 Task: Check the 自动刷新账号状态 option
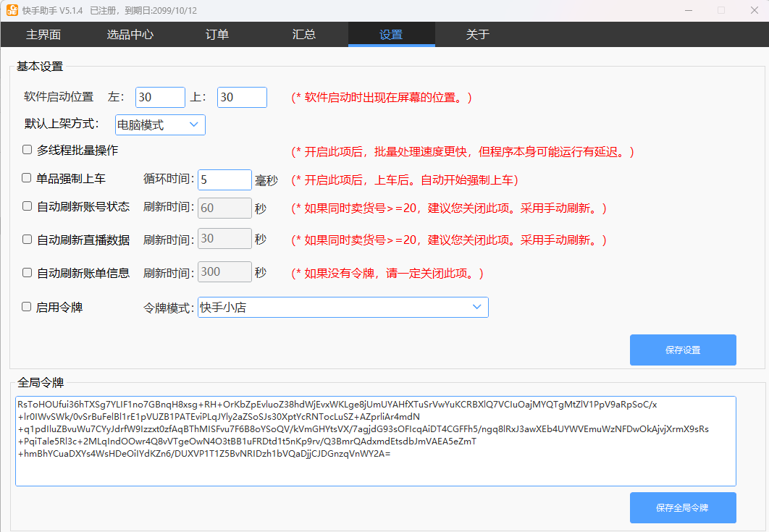coord(28,206)
